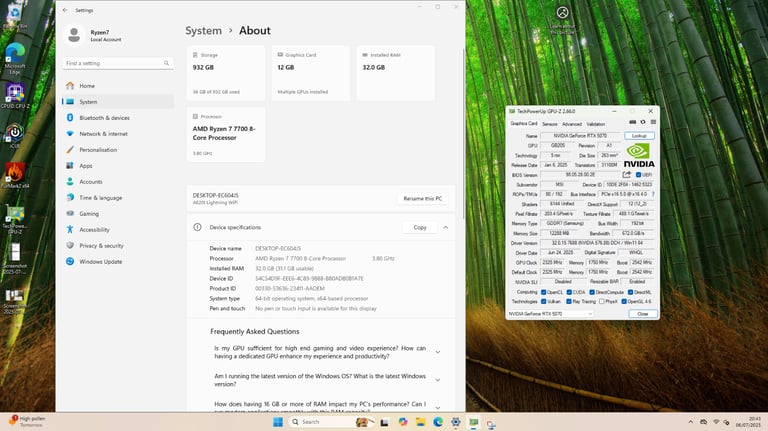Click the Settings back arrow
768x431 pixels.
point(65,10)
